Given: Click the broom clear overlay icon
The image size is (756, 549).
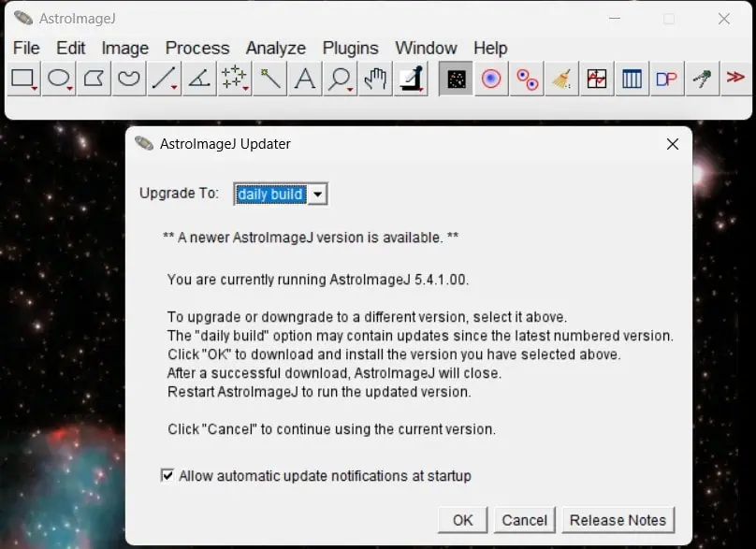Looking at the screenshot, I should click(x=561, y=79).
